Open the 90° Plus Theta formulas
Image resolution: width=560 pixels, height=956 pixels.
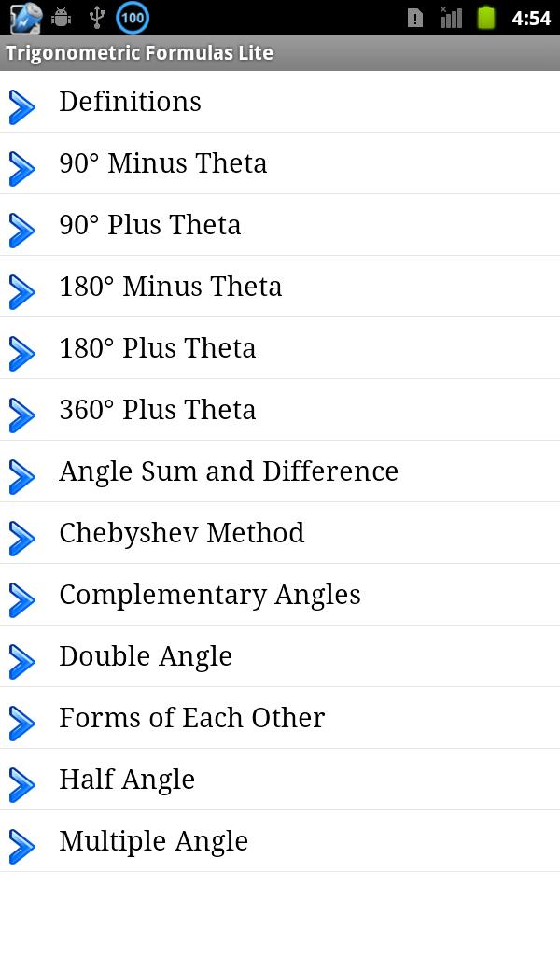pyautogui.click(x=149, y=224)
